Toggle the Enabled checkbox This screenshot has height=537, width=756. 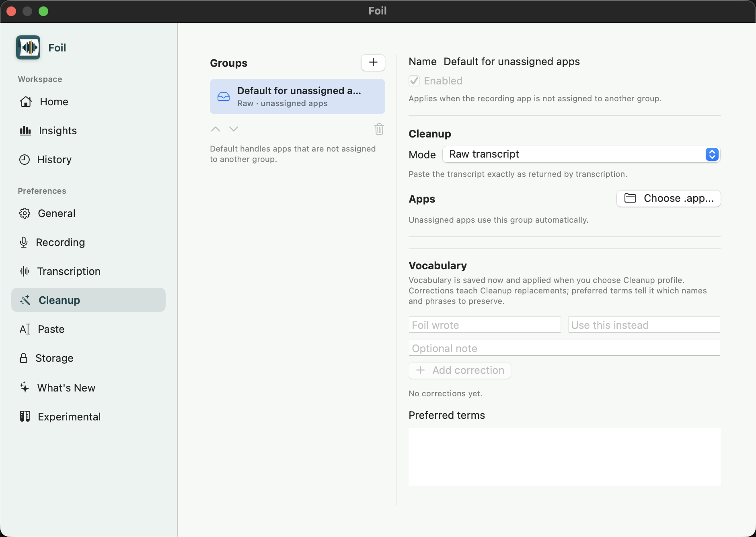click(414, 81)
